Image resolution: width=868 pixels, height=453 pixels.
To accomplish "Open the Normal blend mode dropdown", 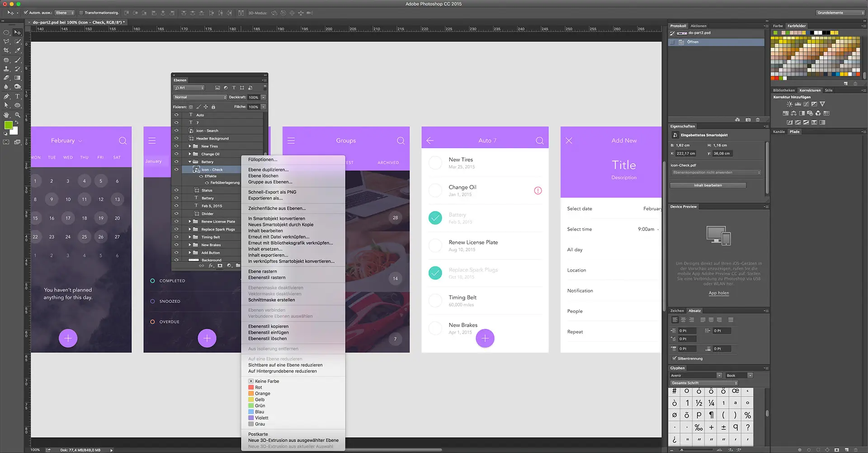I will click(200, 97).
